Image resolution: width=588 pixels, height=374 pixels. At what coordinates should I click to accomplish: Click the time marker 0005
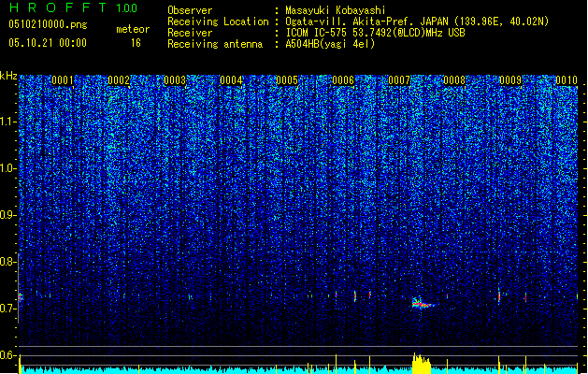[287, 80]
